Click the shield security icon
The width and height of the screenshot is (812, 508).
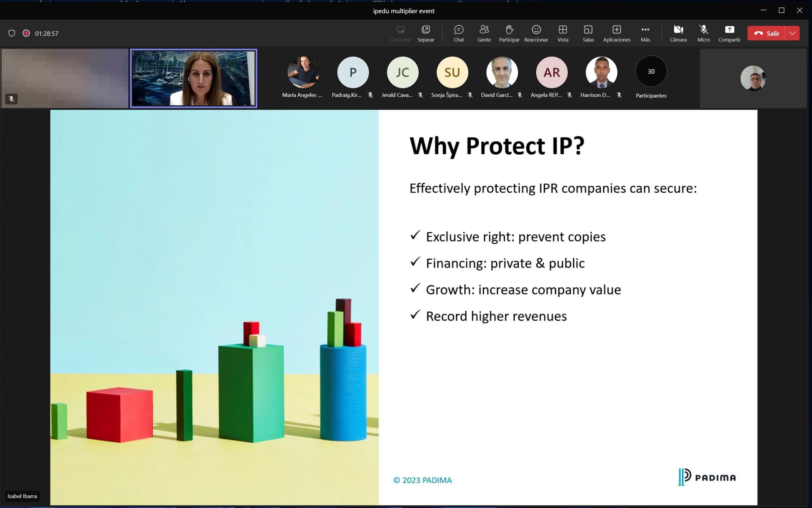pos(12,33)
